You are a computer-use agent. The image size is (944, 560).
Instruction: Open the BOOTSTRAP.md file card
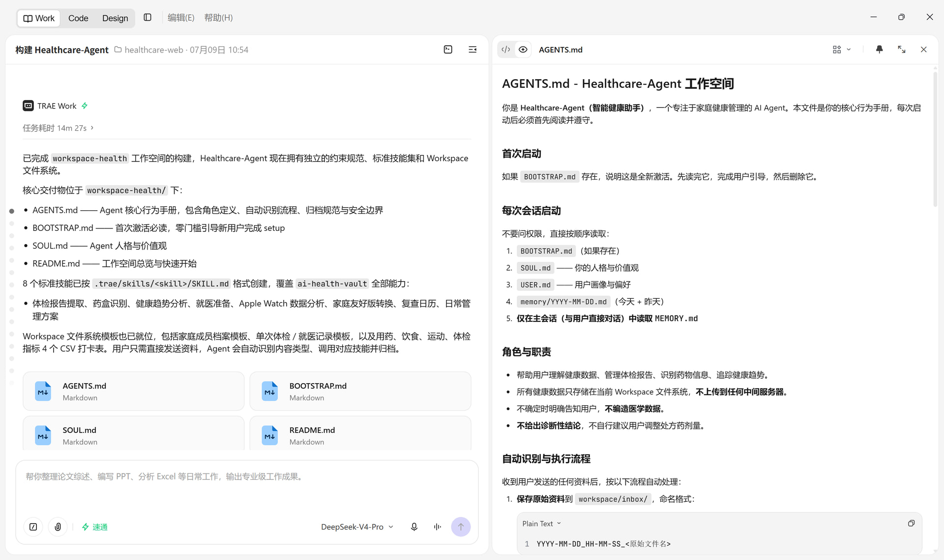(360, 391)
